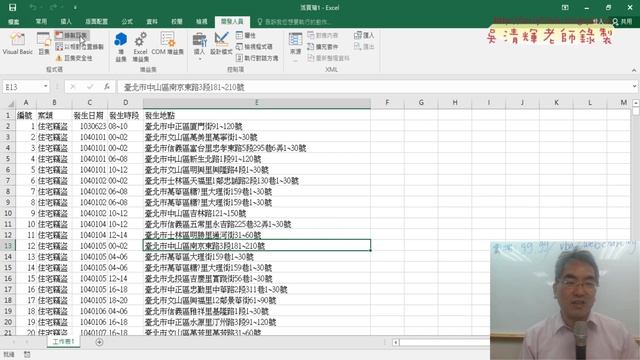Image resolution: width=640 pixels, height=360 pixels.
Task: Open control 屬性 properties
Action: pyautogui.click(x=246, y=36)
